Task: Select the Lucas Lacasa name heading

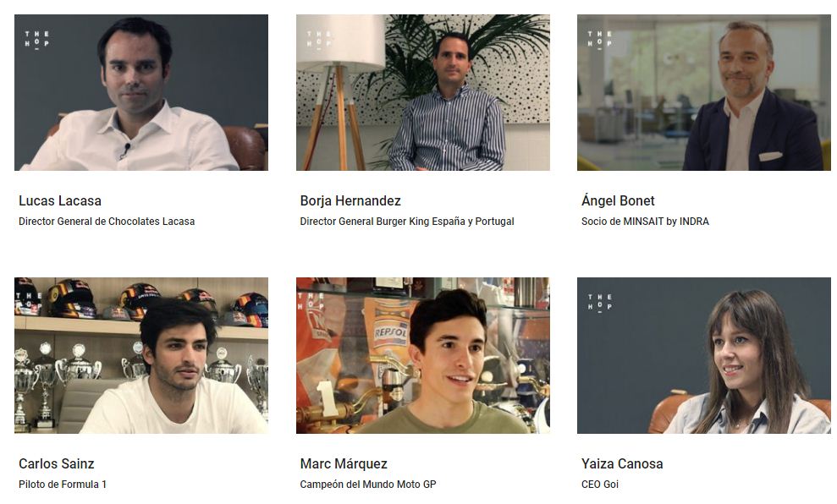Action: (x=60, y=201)
